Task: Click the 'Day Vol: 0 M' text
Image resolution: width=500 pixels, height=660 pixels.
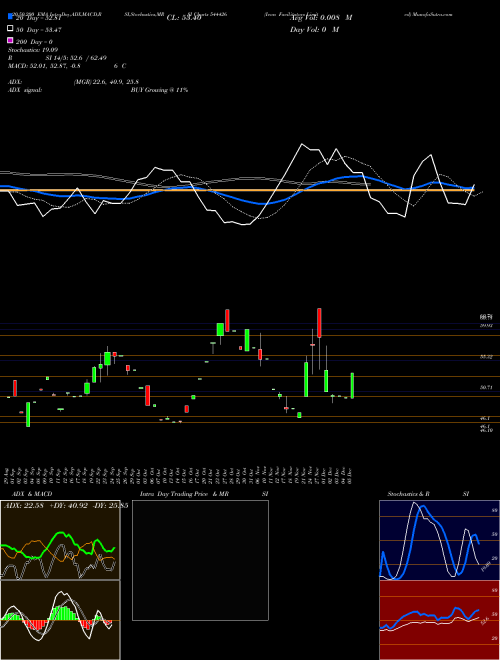Action: [314, 29]
